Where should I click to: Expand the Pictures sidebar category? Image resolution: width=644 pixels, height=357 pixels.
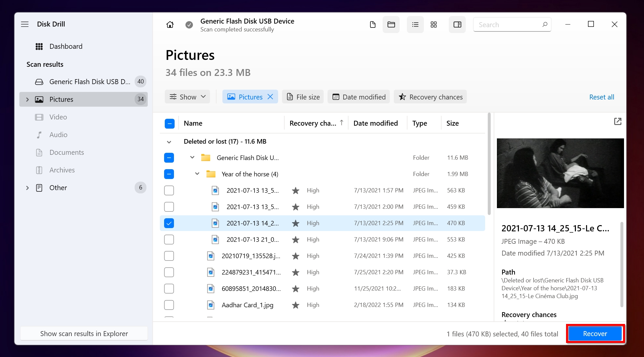28,99
